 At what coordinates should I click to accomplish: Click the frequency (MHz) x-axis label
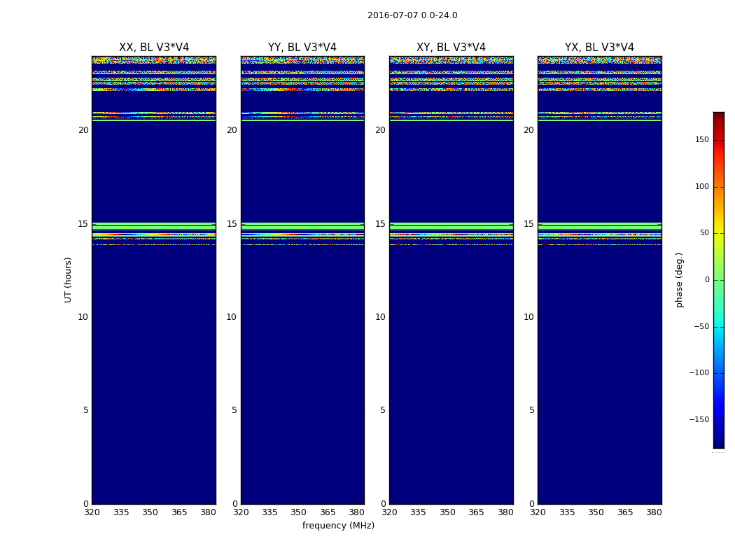[338, 526]
